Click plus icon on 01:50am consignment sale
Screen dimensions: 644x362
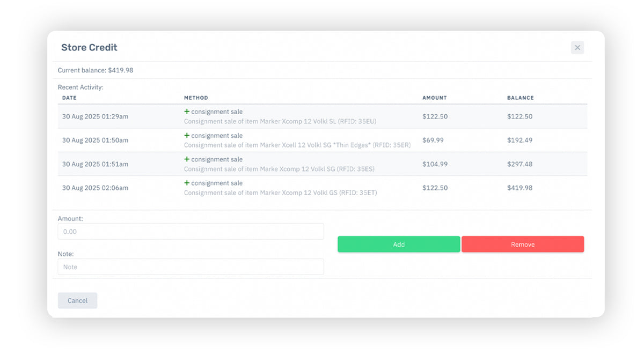pos(187,135)
